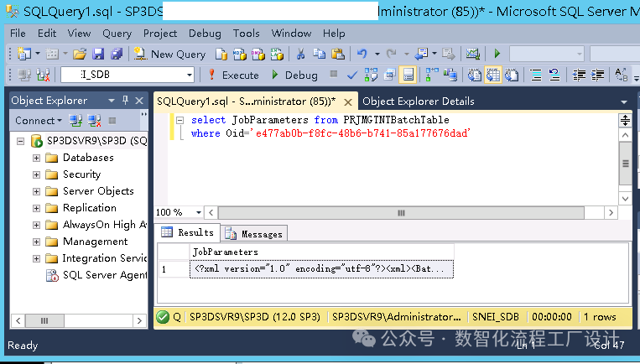Close the SQLQuery1.sql tab
The height and width of the screenshot is (364, 640).
348,102
